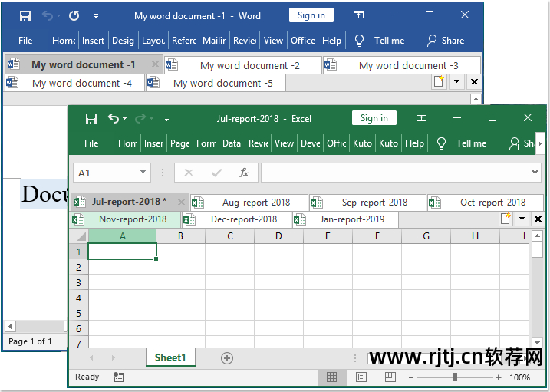The width and height of the screenshot is (550, 392).
Task: Open Ribbon Display Options in Word window
Action: (x=358, y=15)
